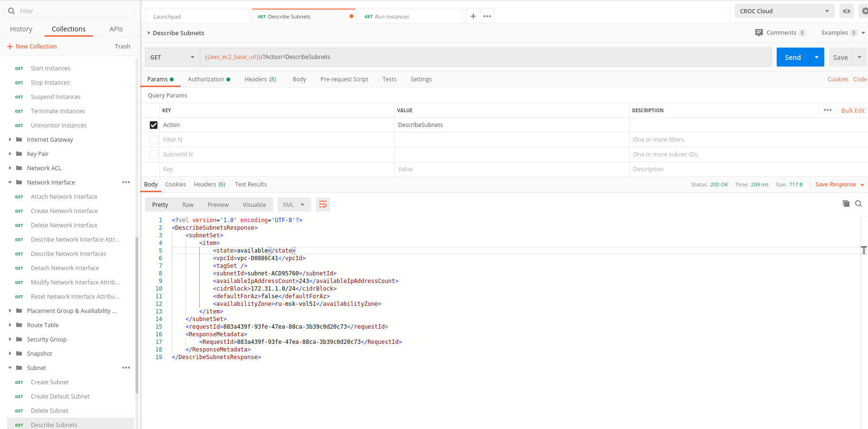
Task: Open the Save button dropdown arrow
Action: tap(859, 57)
